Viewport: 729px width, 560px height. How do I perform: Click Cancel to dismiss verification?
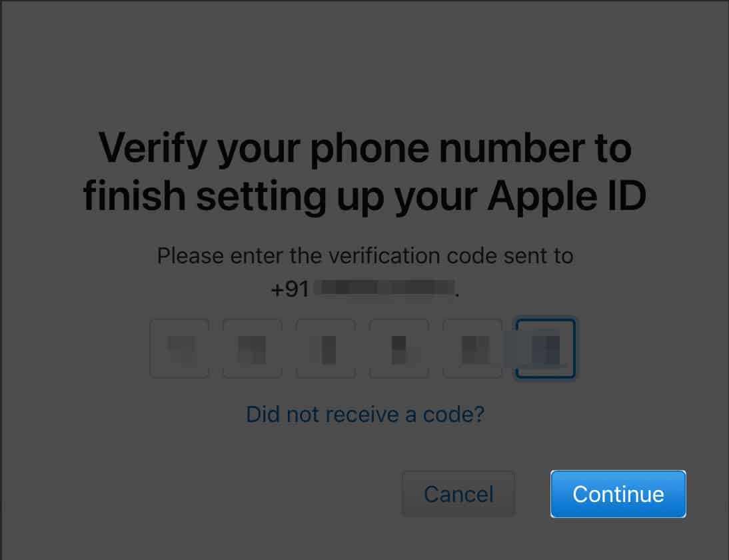(x=458, y=494)
